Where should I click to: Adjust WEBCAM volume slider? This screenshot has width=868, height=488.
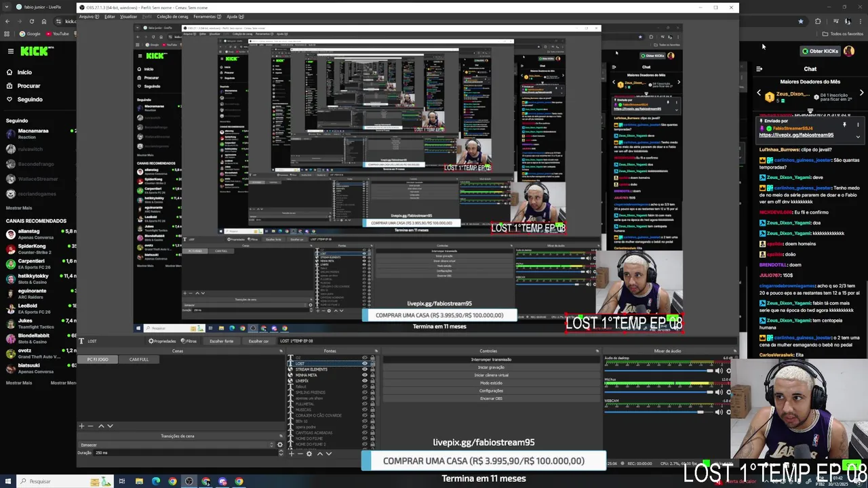(658, 412)
